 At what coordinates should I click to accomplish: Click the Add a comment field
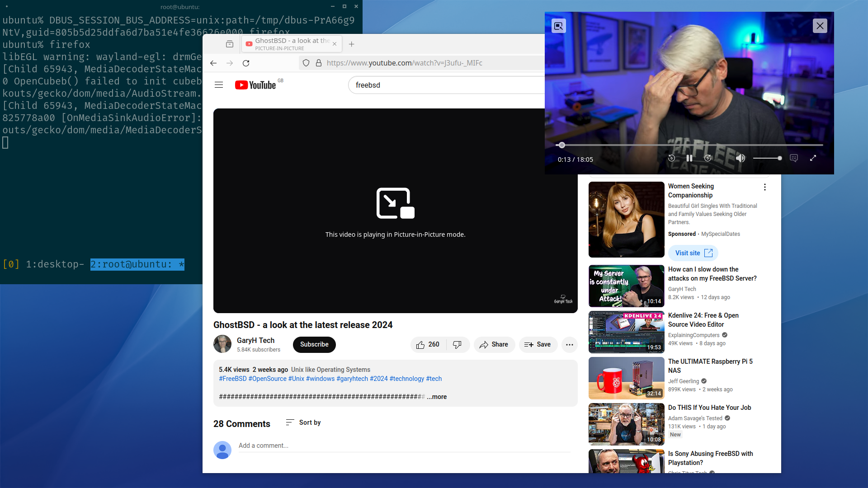click(404, 446)
